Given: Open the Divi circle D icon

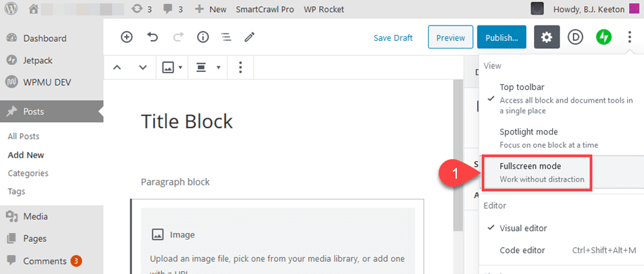Looking at the screenshot, I should click(575, 37).
